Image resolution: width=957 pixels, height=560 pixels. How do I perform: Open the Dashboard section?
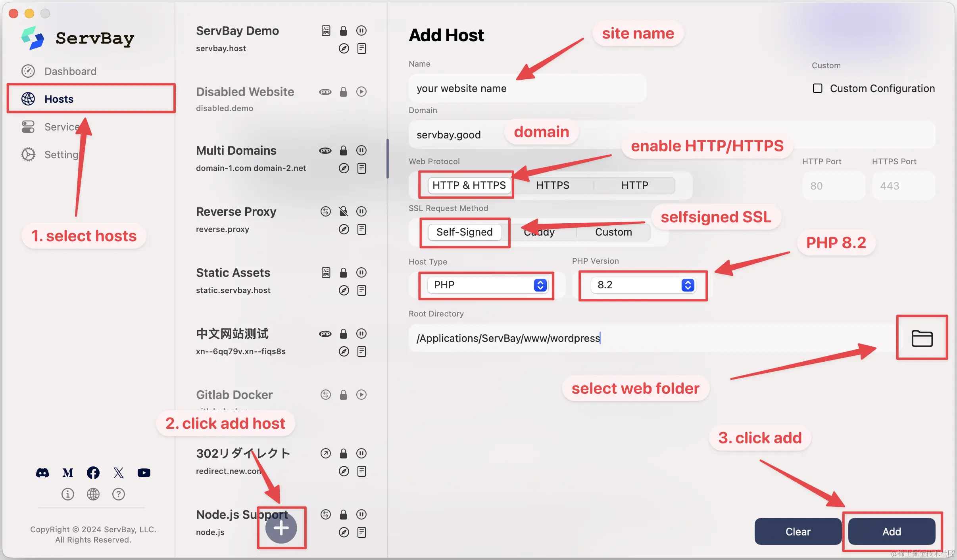pos(59,71)
